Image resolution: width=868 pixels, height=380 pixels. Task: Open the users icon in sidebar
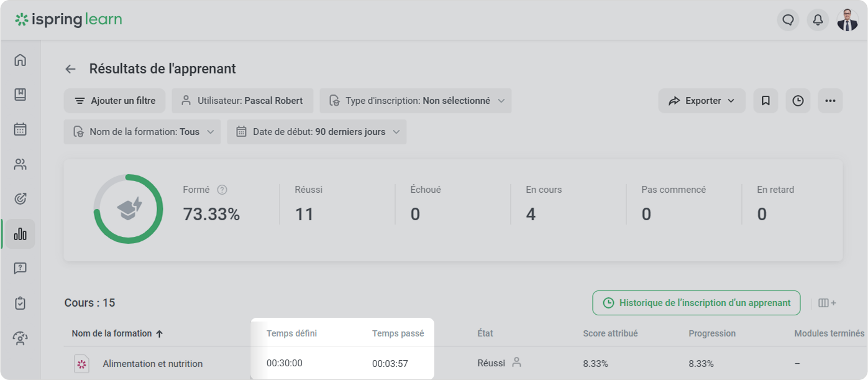coord(20,164)
